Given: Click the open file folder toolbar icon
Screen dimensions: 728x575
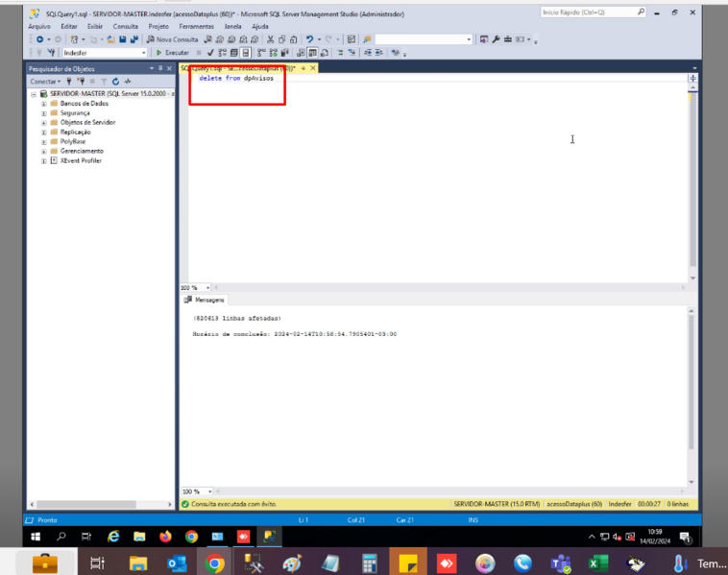Looking at the screenshot, I should [110, 39].
